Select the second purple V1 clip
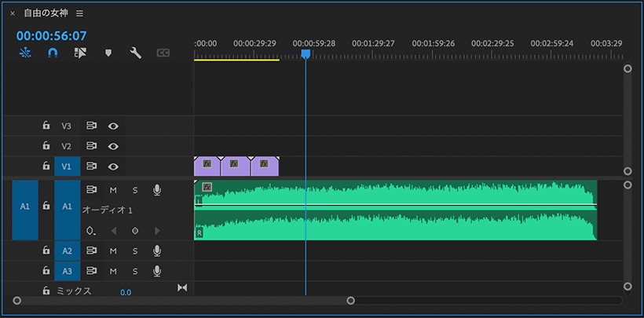This screenshot has height=318, width=644. pyautogui.click(x=236, y=166)
